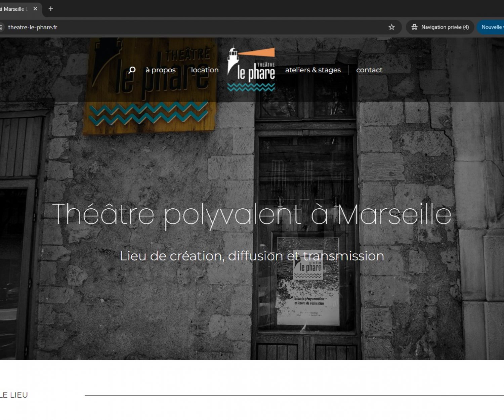Click the search magnifier icon in site header
504x420 pixels.
pos(132,70)
